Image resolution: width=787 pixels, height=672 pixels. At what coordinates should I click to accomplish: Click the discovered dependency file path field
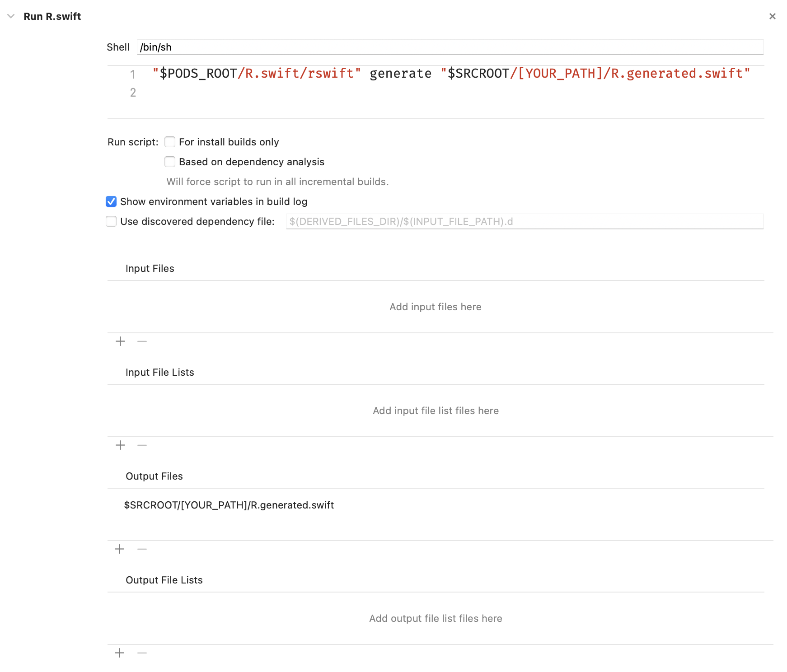(525, 221)
